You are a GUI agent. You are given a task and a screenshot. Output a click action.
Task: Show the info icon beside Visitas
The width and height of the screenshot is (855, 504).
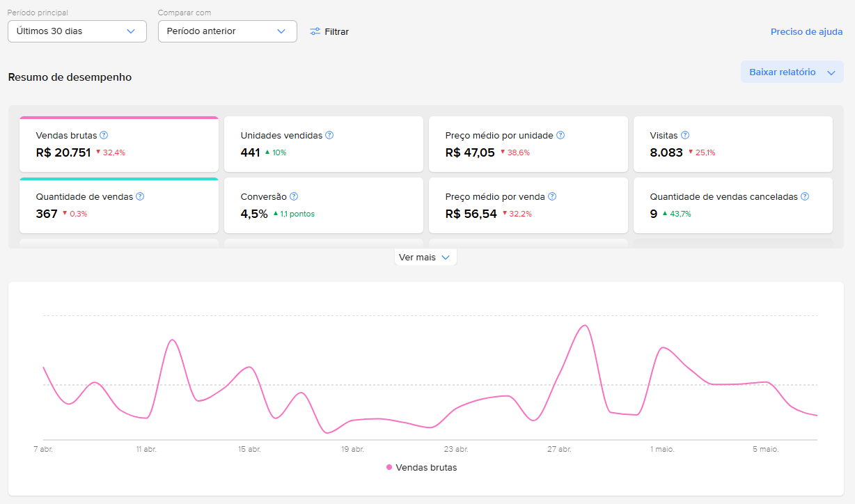685,135
